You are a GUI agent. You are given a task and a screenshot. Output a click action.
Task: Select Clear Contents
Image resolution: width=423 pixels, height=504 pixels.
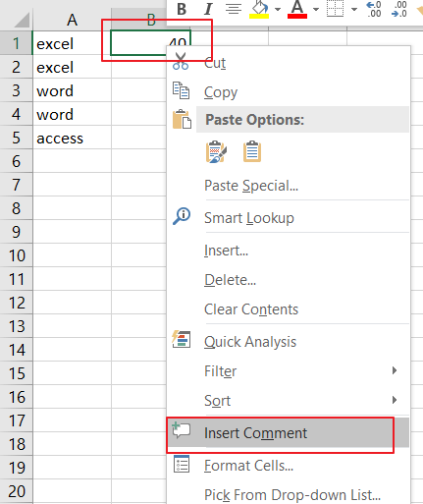click(x=251, y=309)
